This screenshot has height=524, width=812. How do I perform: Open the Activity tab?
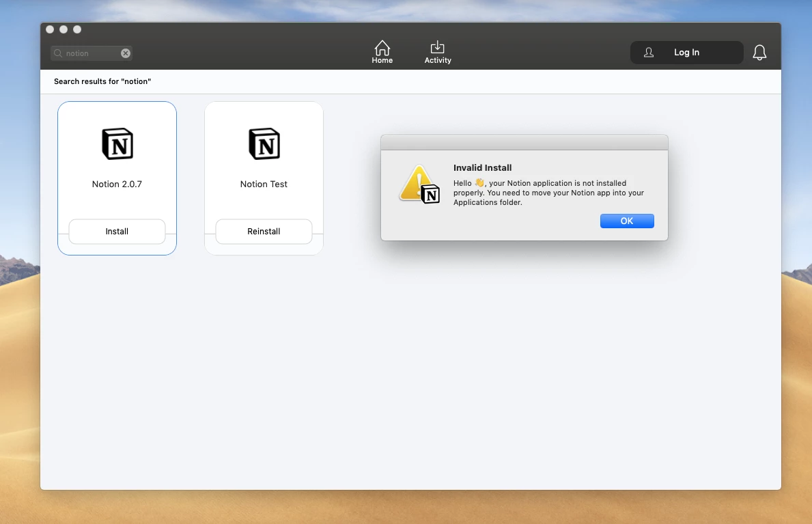438,52
